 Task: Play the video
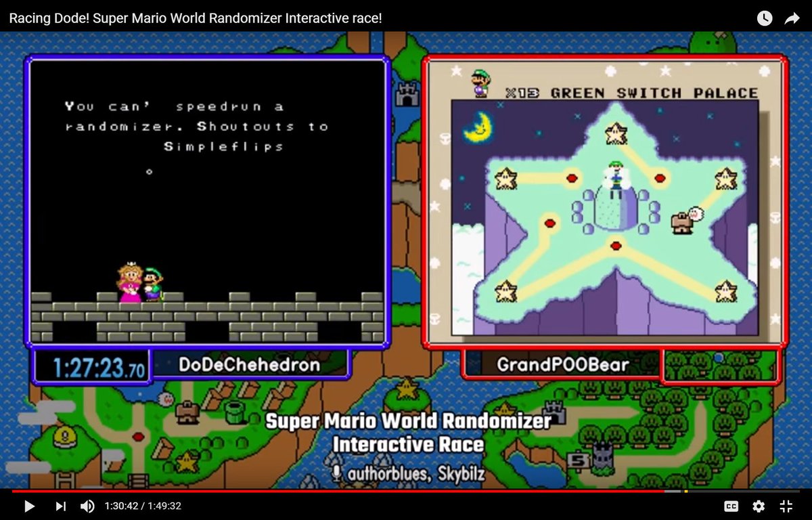(x=29, y=506)
